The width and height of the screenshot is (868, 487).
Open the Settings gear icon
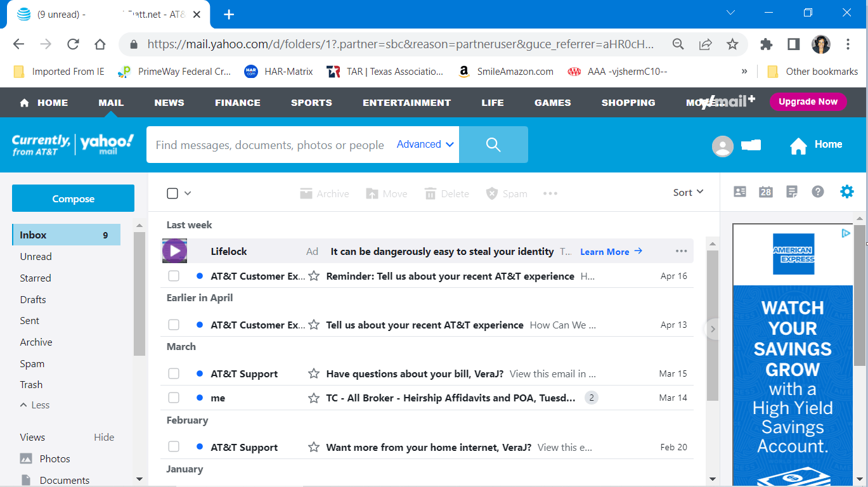pos(847,191)
